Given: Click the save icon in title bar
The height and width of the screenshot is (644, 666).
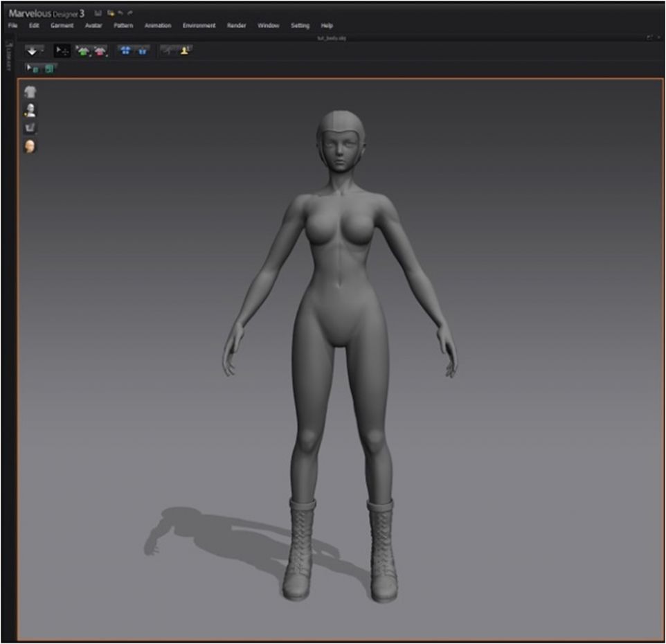Looking at the screenshot, I should pos(98,13).
